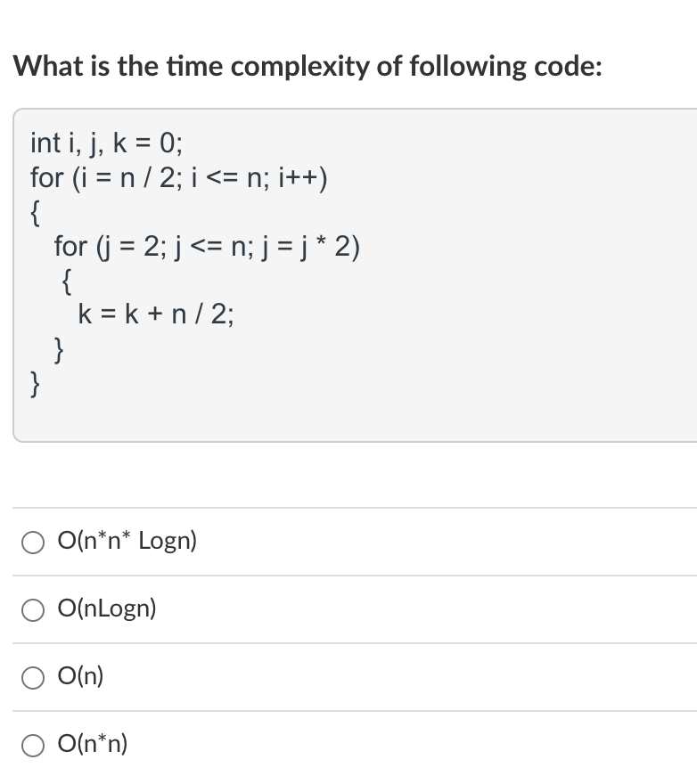Viewport: 697px width, 784px height.
Task: Select the O(n*n* Logn) radio button
Action: [33, 542]
